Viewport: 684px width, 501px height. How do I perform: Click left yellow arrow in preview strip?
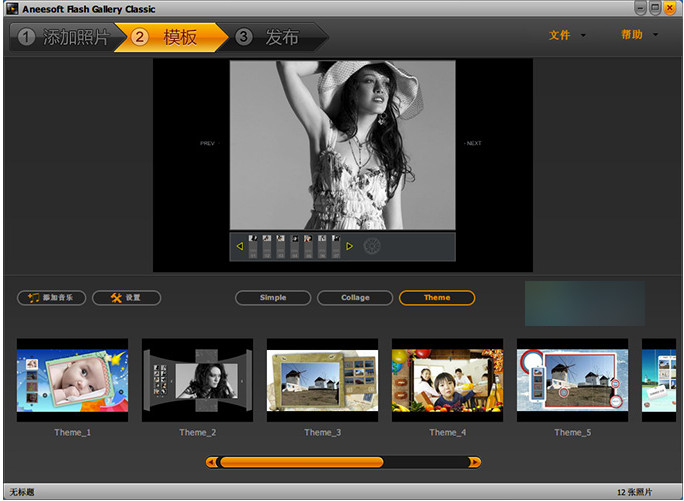240,246
